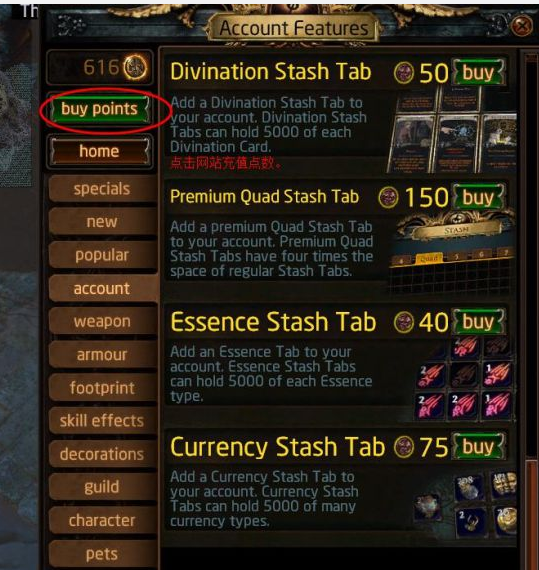Open the Premium Quad Stash Tab preview image
This screenshot has width=539, height=570.
click(452, 252)
